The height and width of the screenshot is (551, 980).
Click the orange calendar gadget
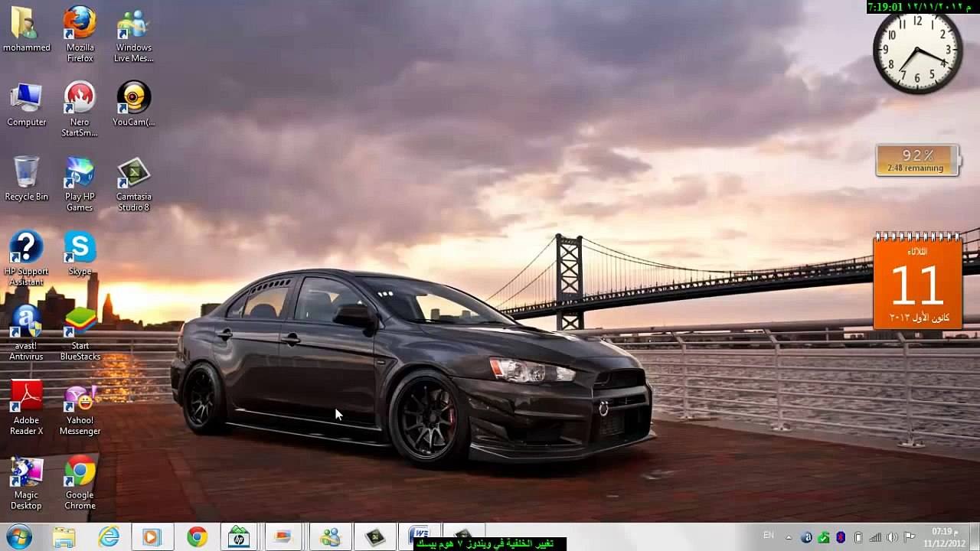(917, 282)
